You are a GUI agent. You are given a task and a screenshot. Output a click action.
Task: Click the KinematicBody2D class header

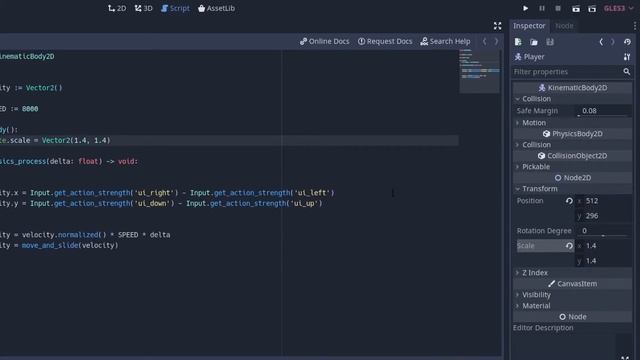tap(572, 88)
